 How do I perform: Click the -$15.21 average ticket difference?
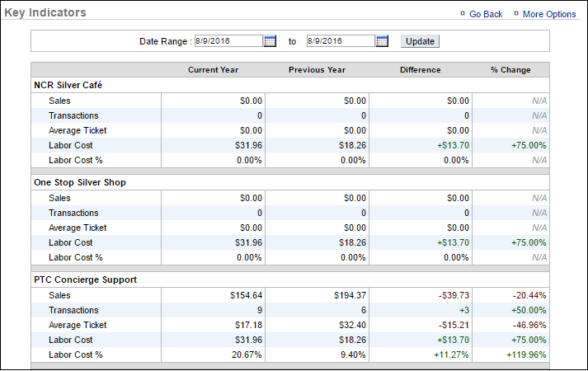pyautogui.click(x=454, y=326)
